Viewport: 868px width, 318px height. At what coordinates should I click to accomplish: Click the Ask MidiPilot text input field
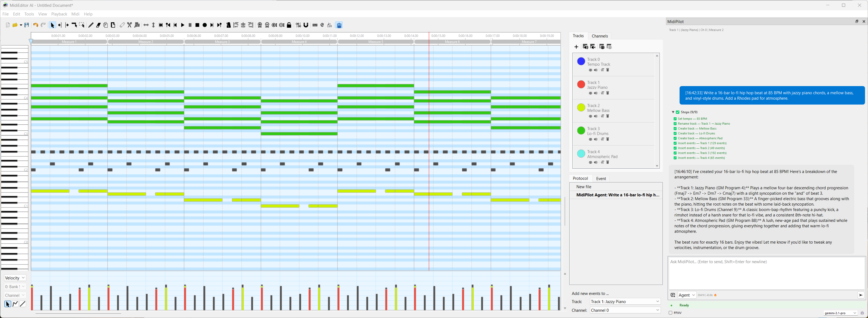766,273
